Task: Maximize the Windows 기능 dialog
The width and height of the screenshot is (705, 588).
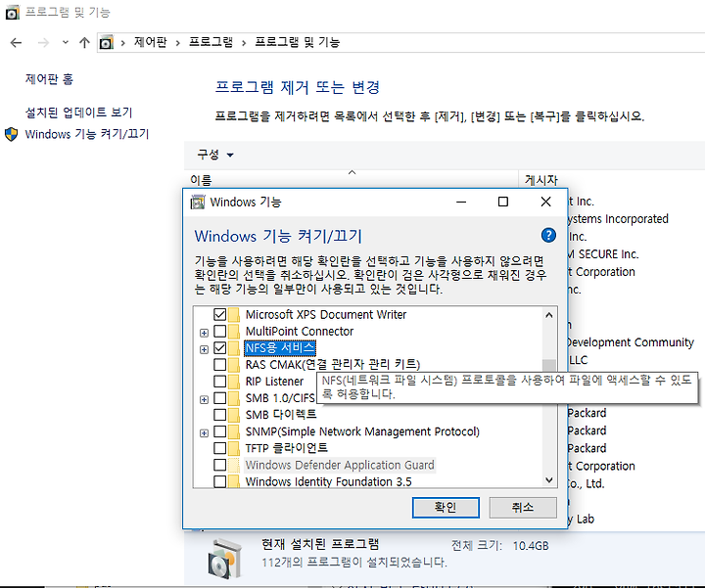Action: pyautogui.click(x=503, y=202)
